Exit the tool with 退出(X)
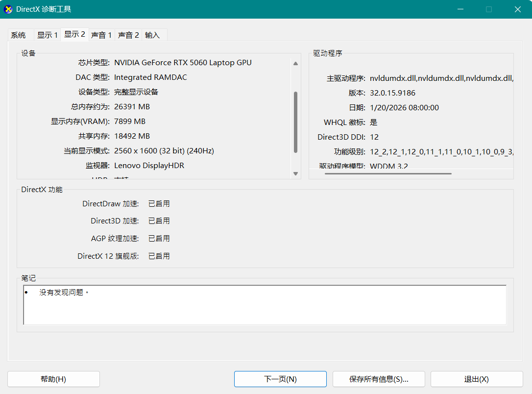532x394 pixels. (477, 379)
